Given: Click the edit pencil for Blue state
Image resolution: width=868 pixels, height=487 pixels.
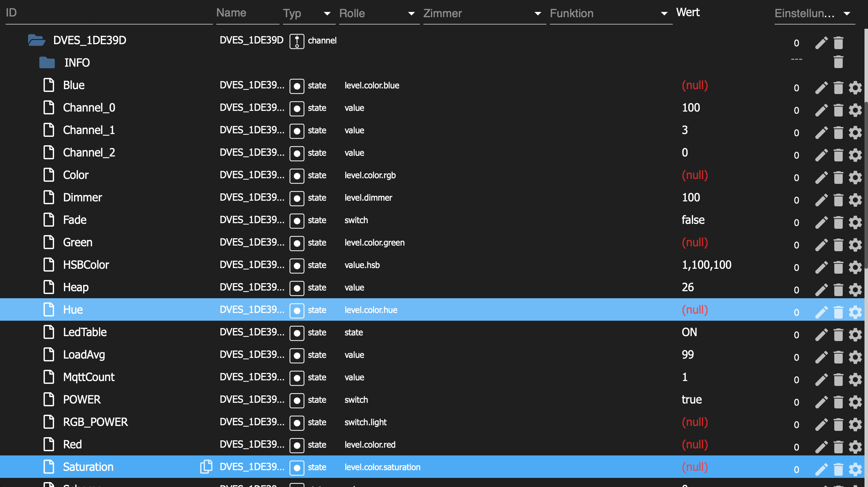Looking at the screenshot, I should point(821,88).
